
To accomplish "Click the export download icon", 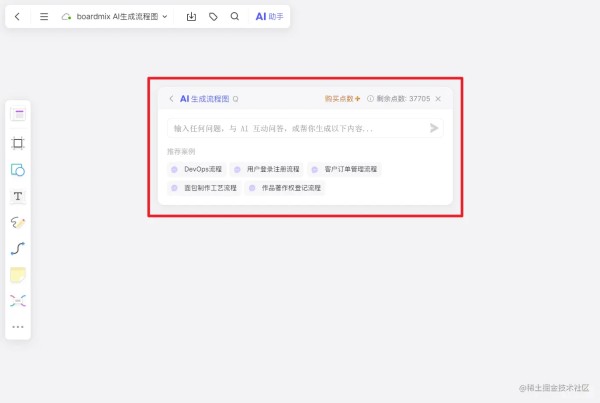I will tap(191, 16).
